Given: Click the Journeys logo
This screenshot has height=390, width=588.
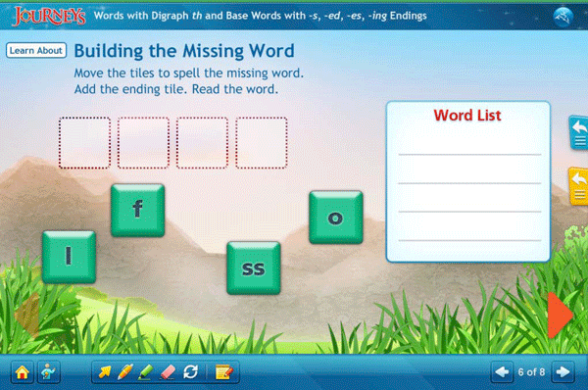Looking at the screenshot, I should click(49, 16).
